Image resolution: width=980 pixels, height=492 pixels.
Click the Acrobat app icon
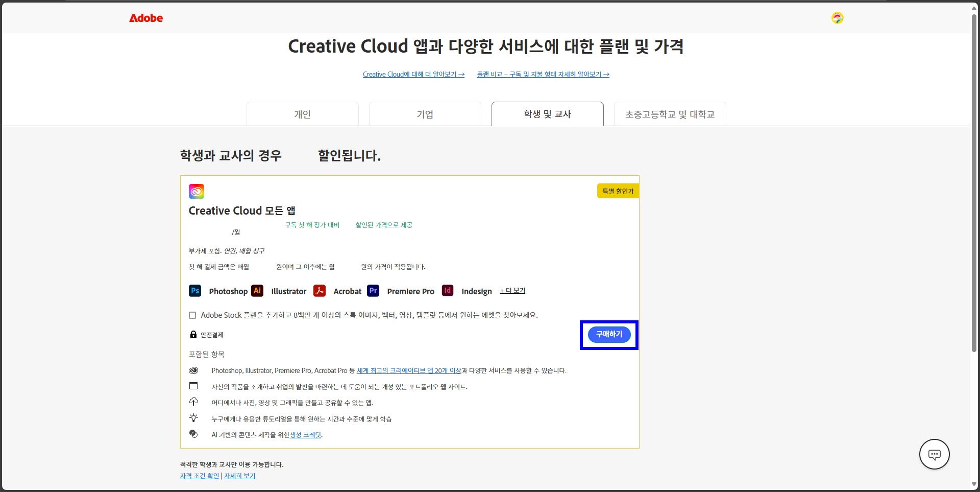coord(320,291)
